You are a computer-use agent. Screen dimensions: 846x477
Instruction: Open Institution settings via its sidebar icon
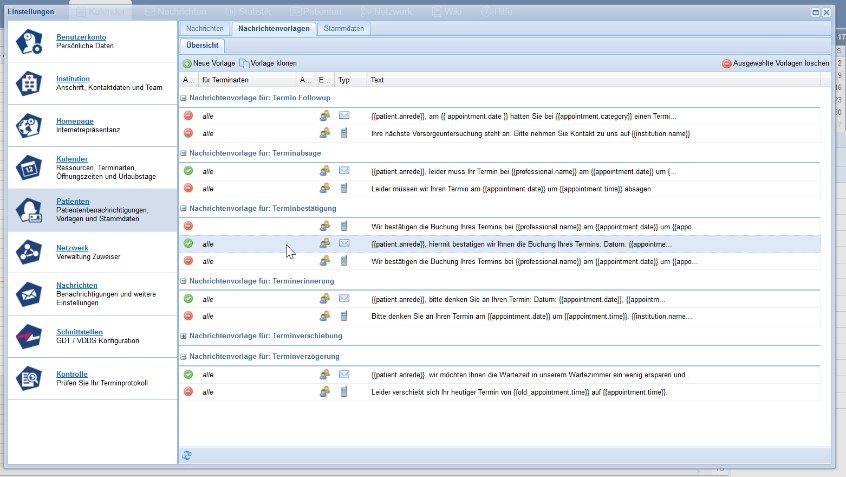[29, 84]
